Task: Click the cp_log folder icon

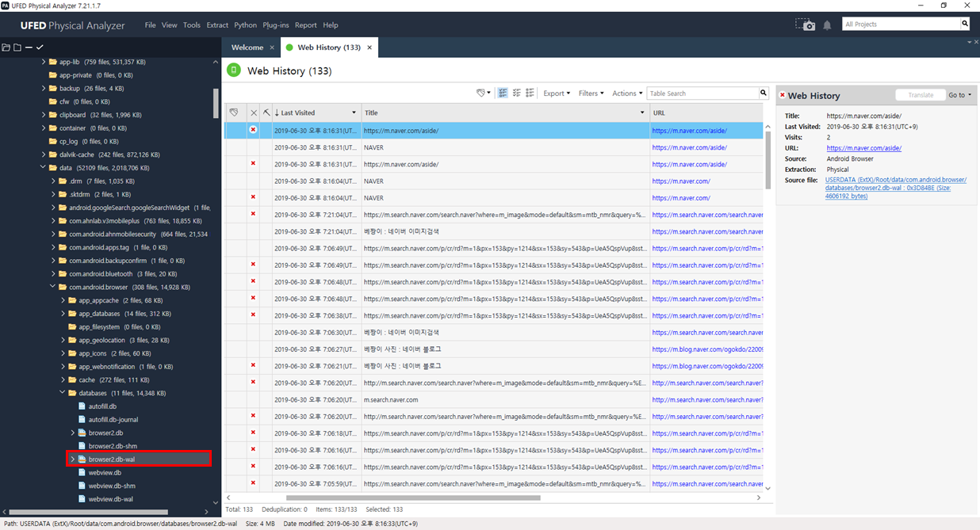Action: [x=52, y=142]
